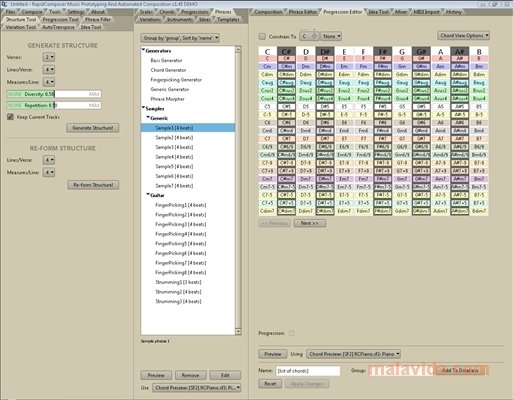Screen dimensions: 513x400
Task: Click the Generate Structure! button
Action: 93,128
